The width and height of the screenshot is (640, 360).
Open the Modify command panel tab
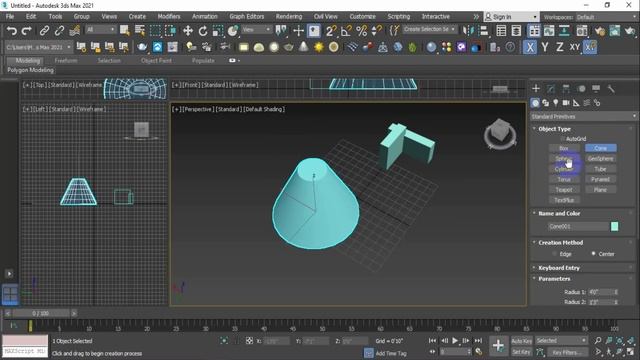coord(551,89)
